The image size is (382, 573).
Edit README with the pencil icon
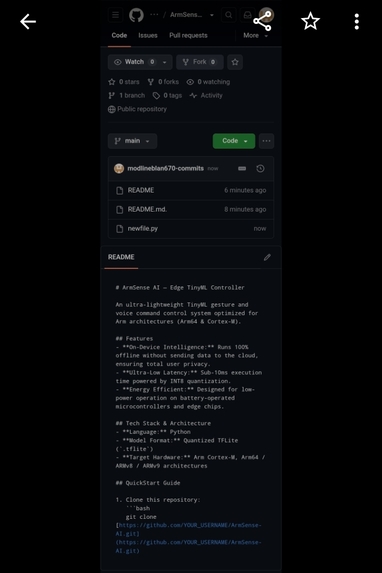[x=267, y=257]
